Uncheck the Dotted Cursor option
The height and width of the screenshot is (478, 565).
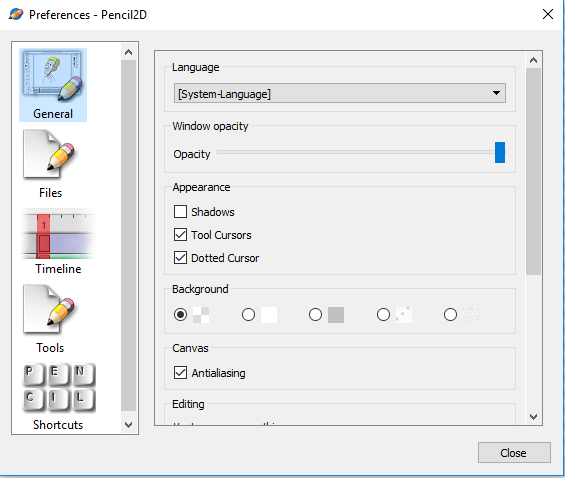tap(180, 258)
